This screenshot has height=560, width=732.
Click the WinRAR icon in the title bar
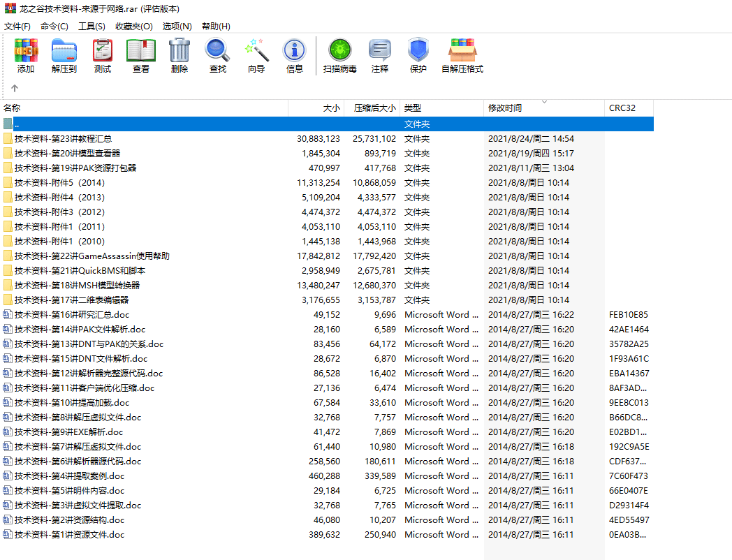coord(10,8)
